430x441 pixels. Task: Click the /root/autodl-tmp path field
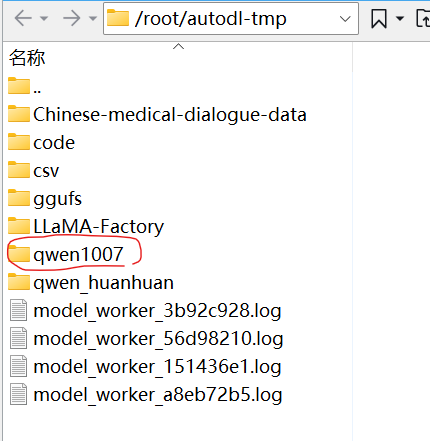231,18
